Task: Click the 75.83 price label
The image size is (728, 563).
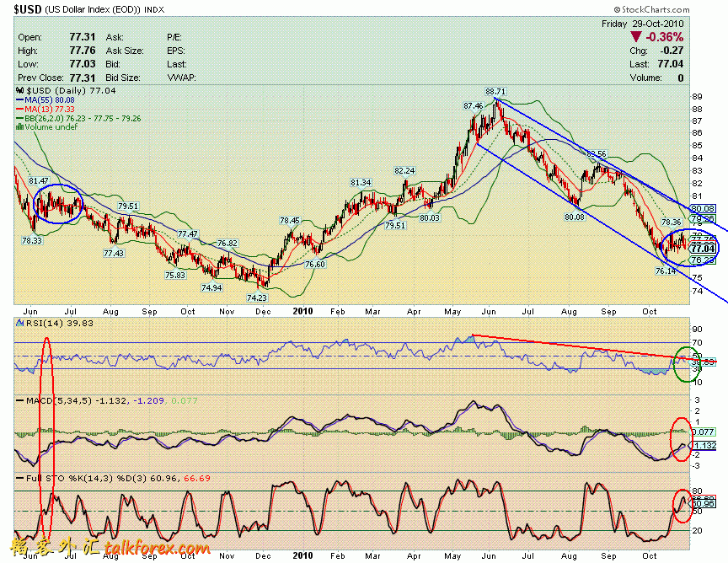Action: click(175, 275)
